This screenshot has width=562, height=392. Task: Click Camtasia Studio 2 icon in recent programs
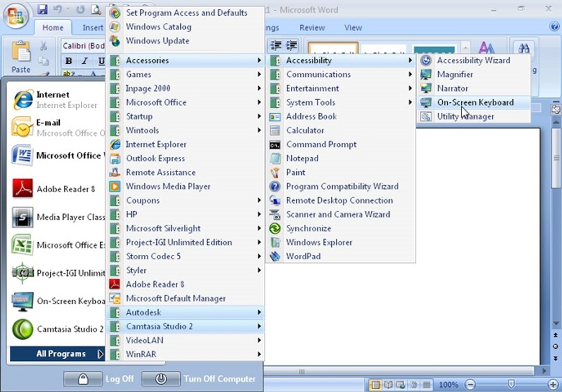coord(22,329)
